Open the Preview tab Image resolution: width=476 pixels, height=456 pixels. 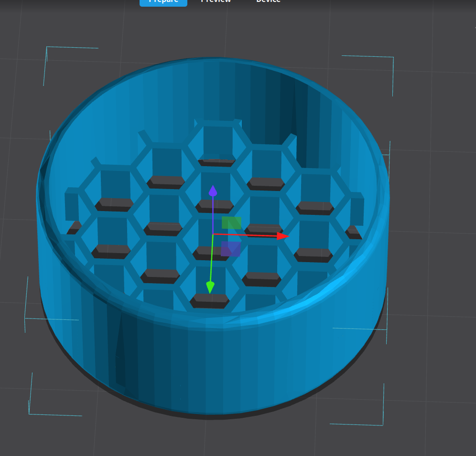[x=216, y=1]
